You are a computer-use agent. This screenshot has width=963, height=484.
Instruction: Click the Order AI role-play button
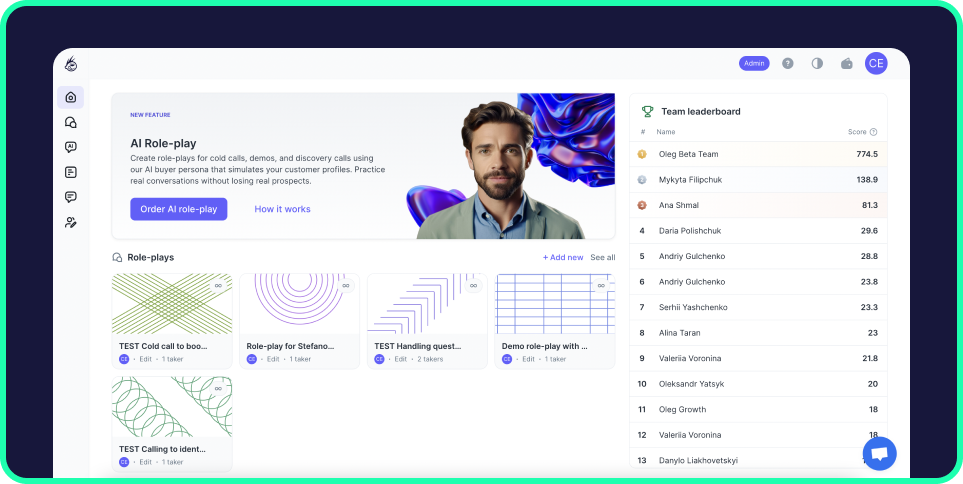179,209
